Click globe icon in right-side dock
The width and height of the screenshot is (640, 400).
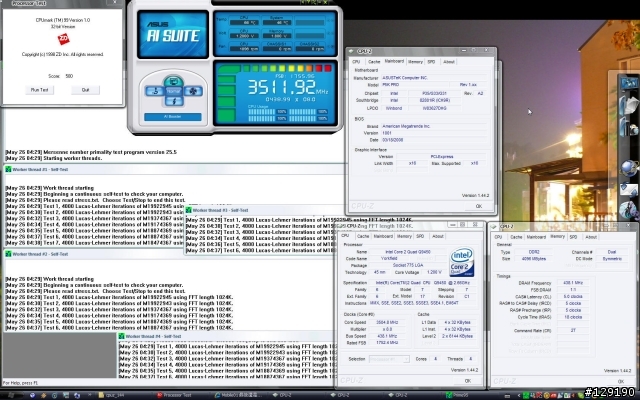click(629, 168)
